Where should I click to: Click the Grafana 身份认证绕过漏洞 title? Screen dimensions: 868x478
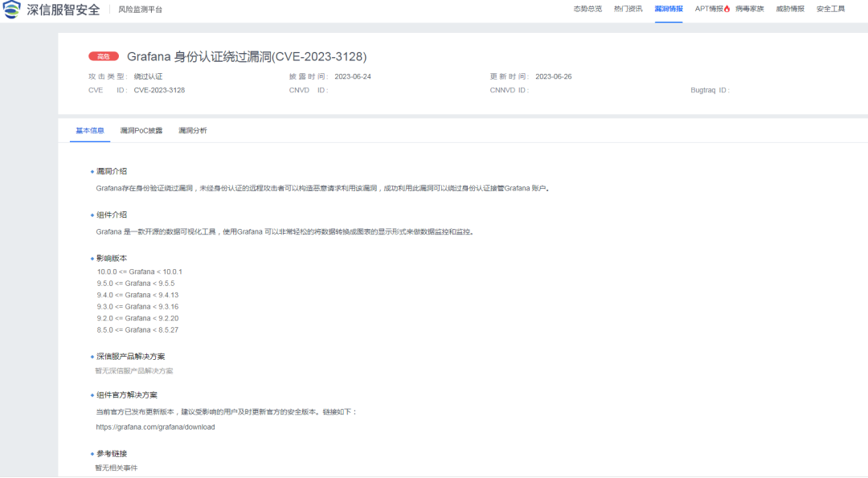point(247,56)
